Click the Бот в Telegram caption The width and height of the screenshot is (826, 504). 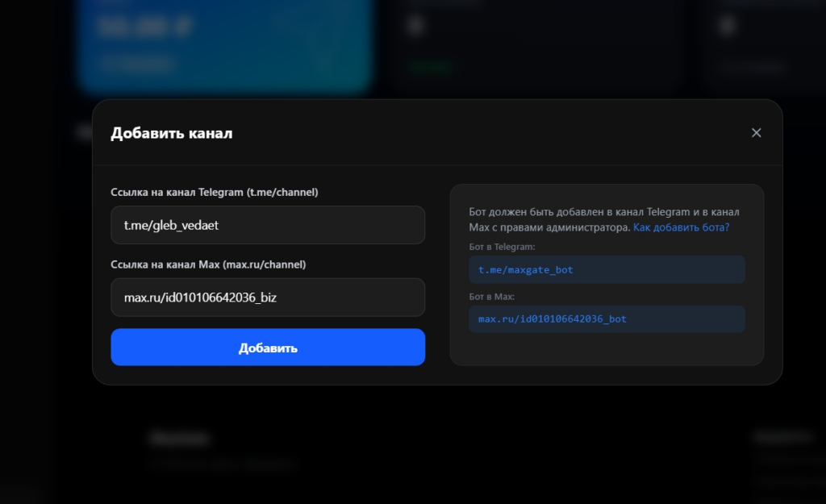(502, 247)
